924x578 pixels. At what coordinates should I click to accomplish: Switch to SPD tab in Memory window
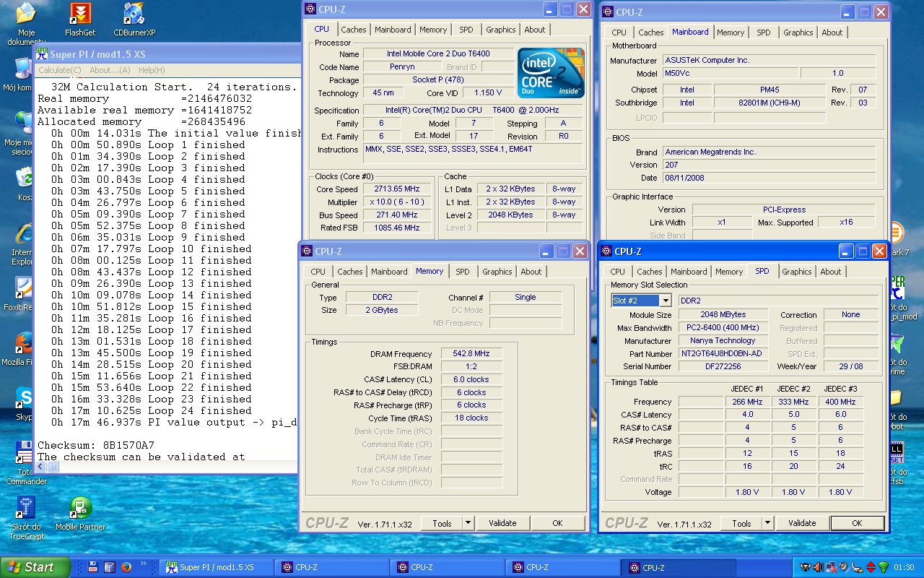(462, 272)
